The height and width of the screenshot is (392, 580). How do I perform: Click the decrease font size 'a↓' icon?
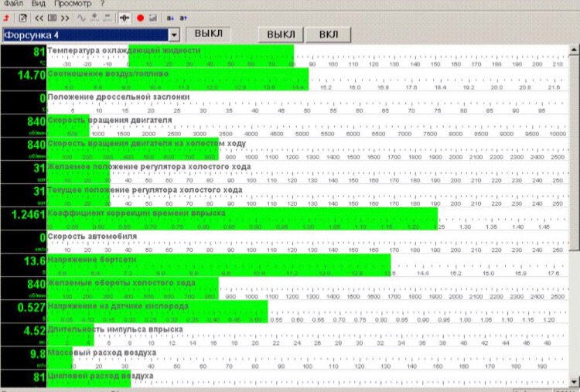(170, 17)
